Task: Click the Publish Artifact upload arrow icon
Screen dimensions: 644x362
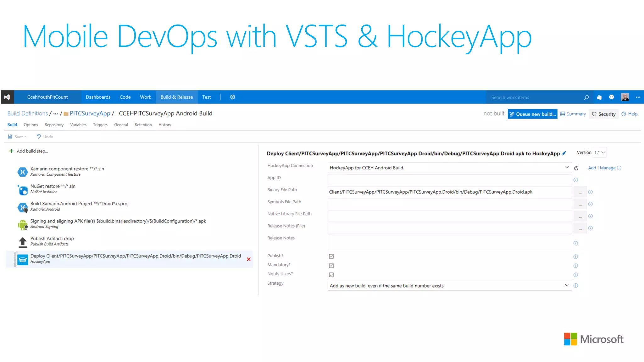Action: [23, 242]
